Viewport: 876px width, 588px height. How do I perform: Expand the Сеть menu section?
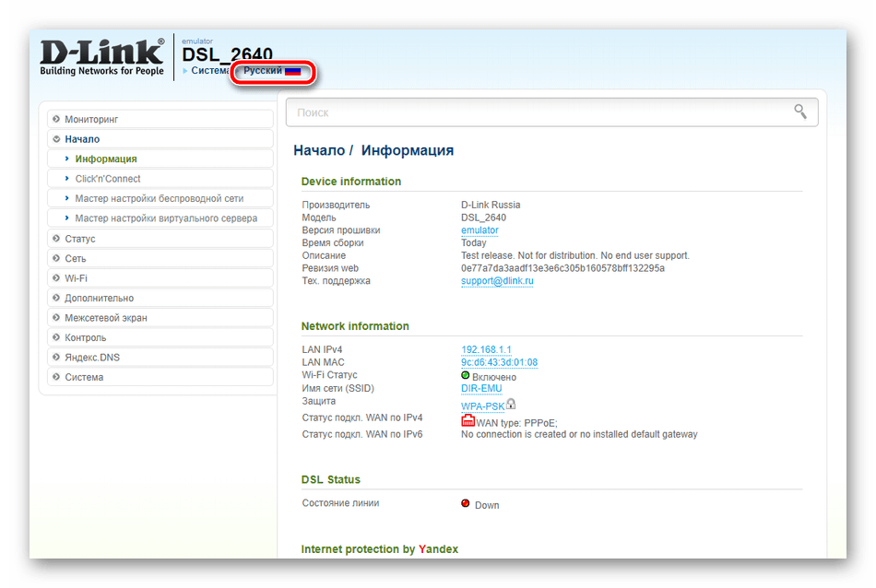tap(160, 259)
